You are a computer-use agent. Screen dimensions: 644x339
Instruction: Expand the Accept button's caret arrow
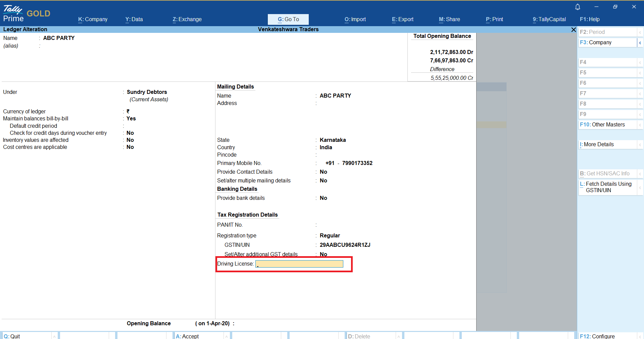[x=227, y=336]
